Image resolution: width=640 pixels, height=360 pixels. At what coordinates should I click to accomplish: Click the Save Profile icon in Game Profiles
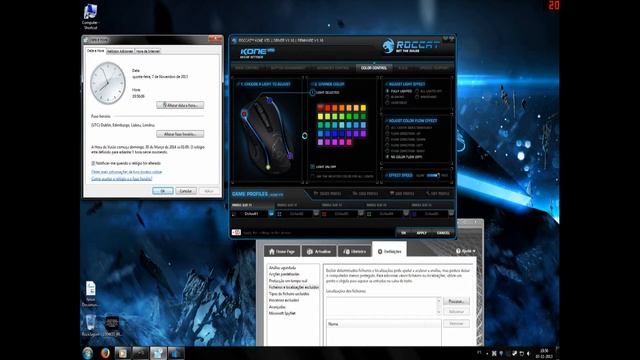point(392,193)
